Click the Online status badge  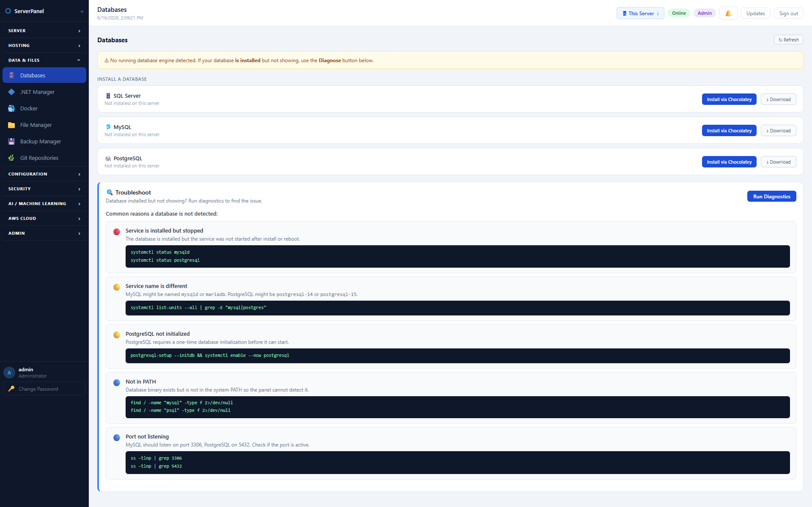679,13
